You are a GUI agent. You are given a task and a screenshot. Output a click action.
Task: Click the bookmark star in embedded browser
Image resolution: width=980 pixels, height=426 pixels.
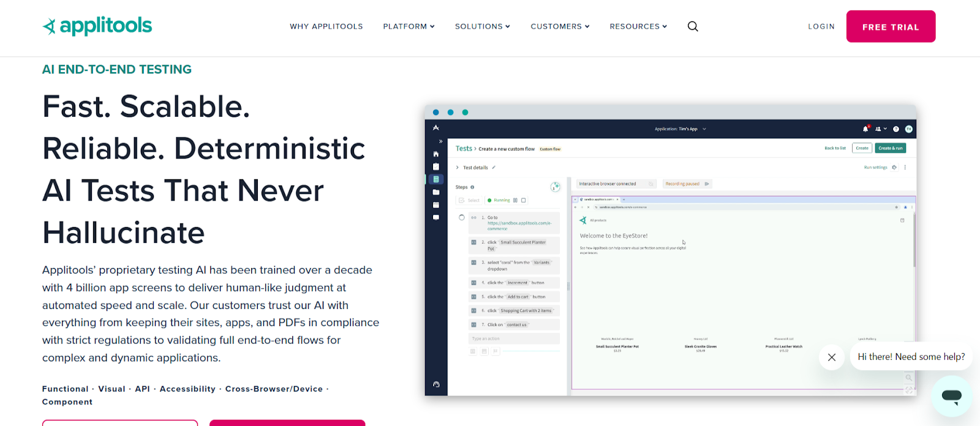point(897,207)
